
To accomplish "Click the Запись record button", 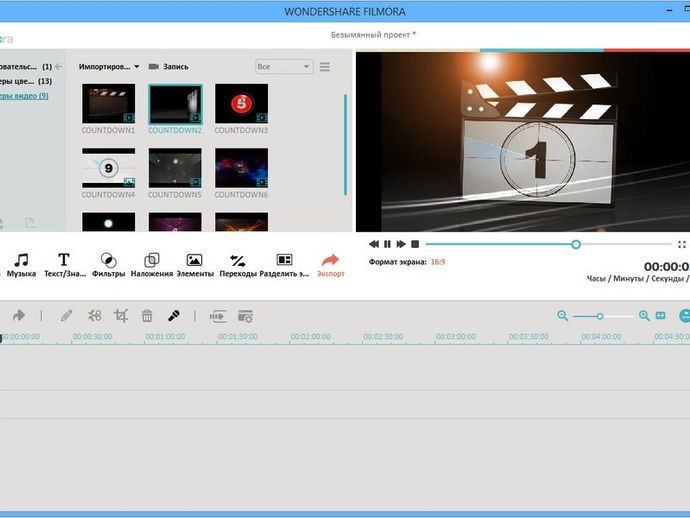I will pos(169,66).
